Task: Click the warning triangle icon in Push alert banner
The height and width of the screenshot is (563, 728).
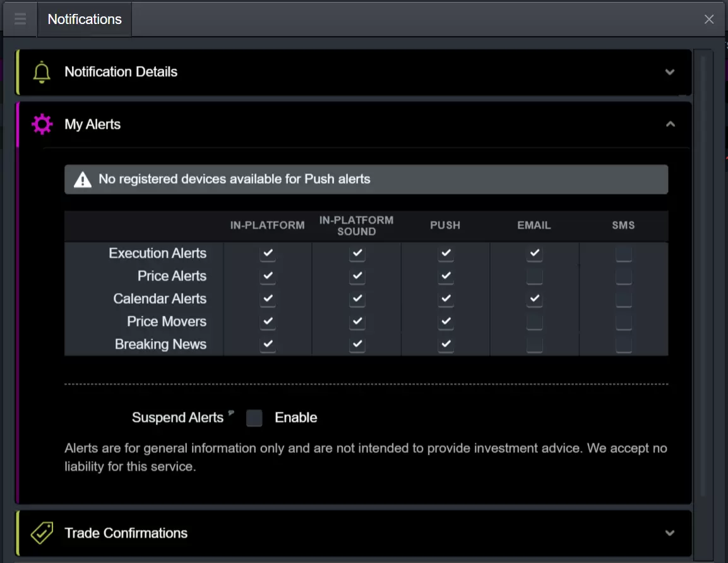Action: [x=83, y=180]
